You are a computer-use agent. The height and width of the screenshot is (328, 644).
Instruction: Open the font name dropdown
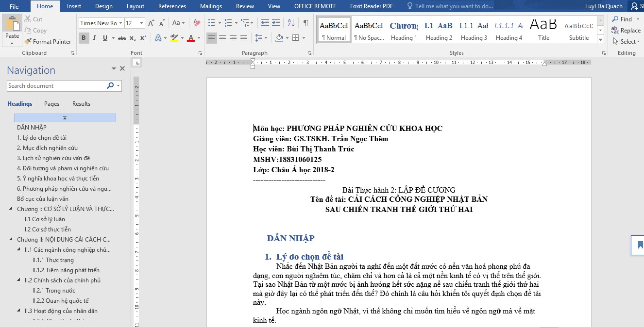pyautogui.click(x=120, y=23)
